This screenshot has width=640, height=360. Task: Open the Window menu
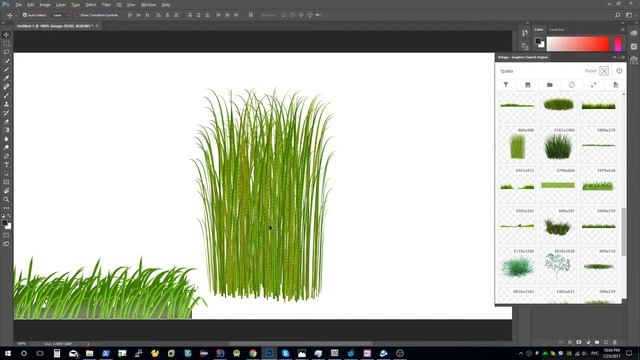pyautogui.click(x=148, y=4)
